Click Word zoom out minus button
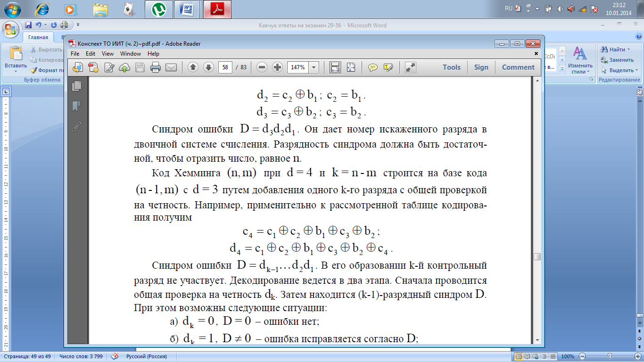This screenshot has width=644, height=362. click(x=582, y=356)
